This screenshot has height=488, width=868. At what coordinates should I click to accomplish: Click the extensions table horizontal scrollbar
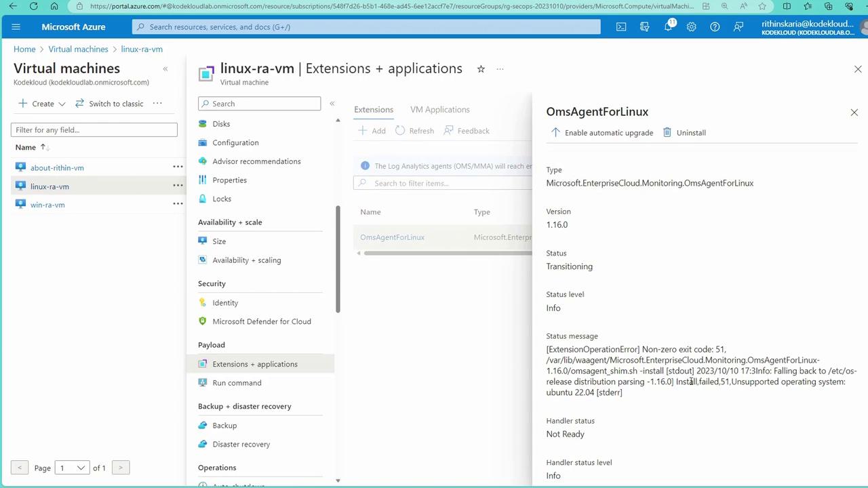[x=448, y=253]
